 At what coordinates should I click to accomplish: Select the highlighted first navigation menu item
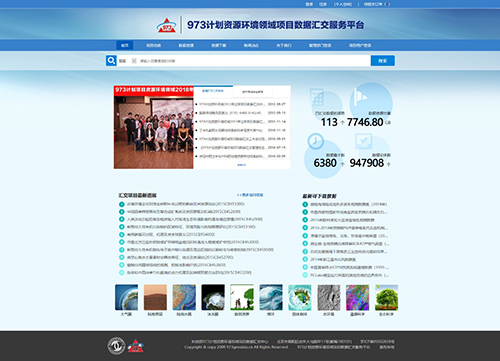pyautogui.click(x=125, y=45)
